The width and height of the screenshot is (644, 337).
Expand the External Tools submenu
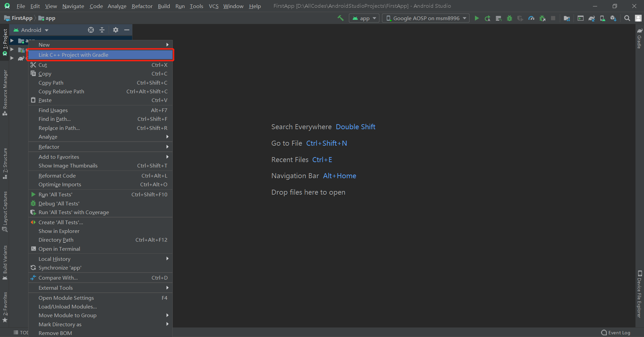pyautogui.click(x=100, y=288)
